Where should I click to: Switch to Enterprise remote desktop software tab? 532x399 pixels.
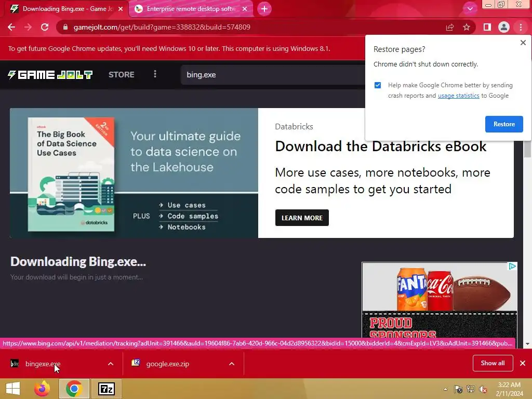[191, 9]
